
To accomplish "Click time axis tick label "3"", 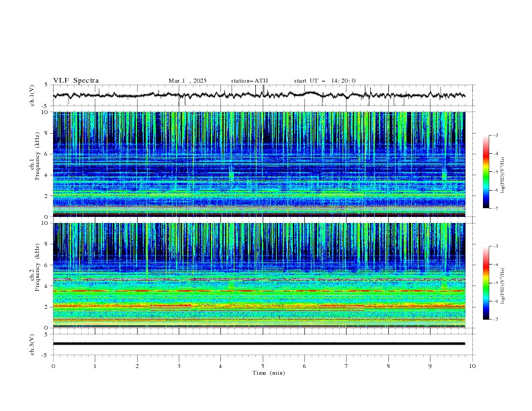I will pos(179,366).
